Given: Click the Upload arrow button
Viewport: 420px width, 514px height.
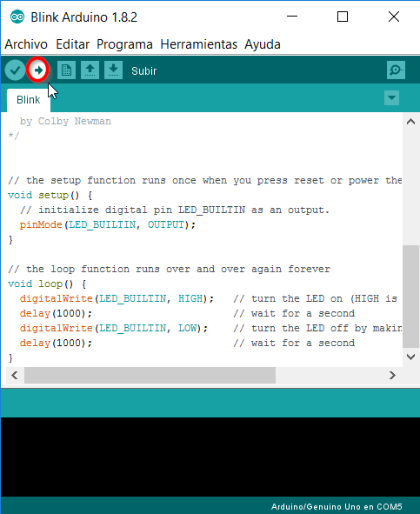Looking at the screenshot, I should click(38, 70).
